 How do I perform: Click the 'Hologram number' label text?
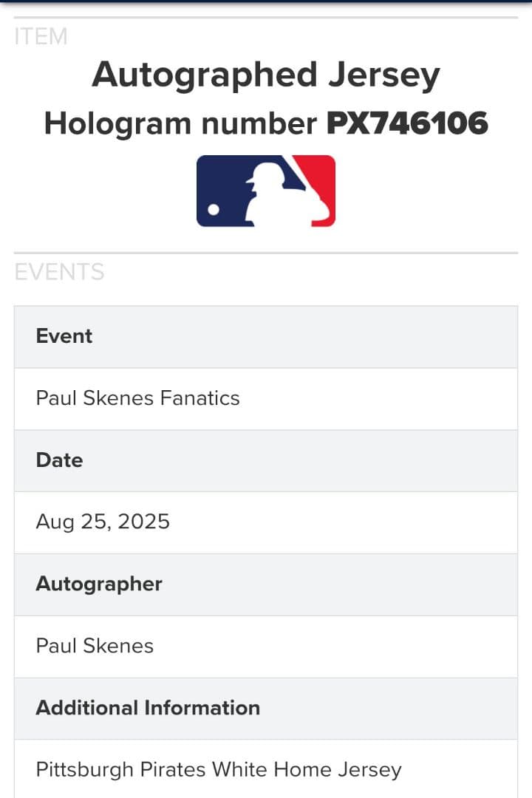pyautogui.click(x=180, y=123)
